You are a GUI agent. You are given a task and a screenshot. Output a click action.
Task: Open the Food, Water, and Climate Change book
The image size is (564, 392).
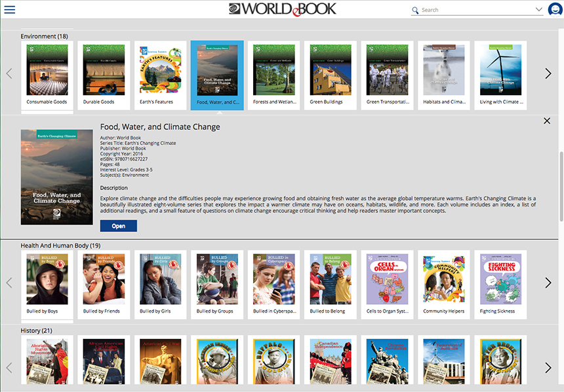118,226
